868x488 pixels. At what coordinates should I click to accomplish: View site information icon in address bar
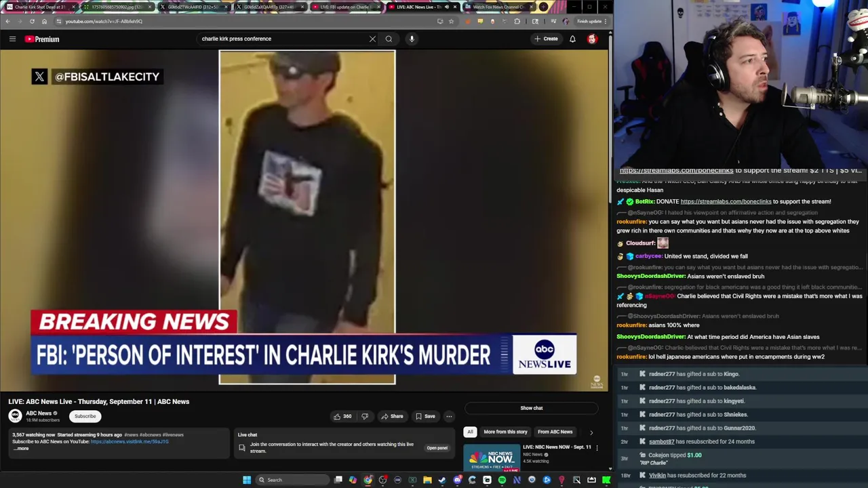[59, 21]
